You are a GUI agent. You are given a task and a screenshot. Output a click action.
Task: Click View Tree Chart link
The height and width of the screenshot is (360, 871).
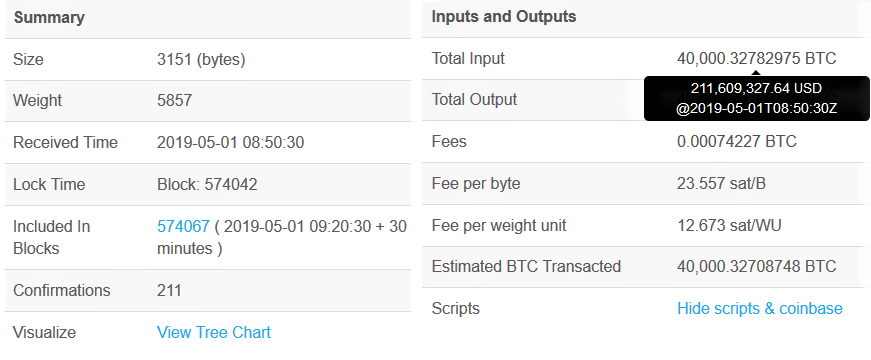pos(214,332)
